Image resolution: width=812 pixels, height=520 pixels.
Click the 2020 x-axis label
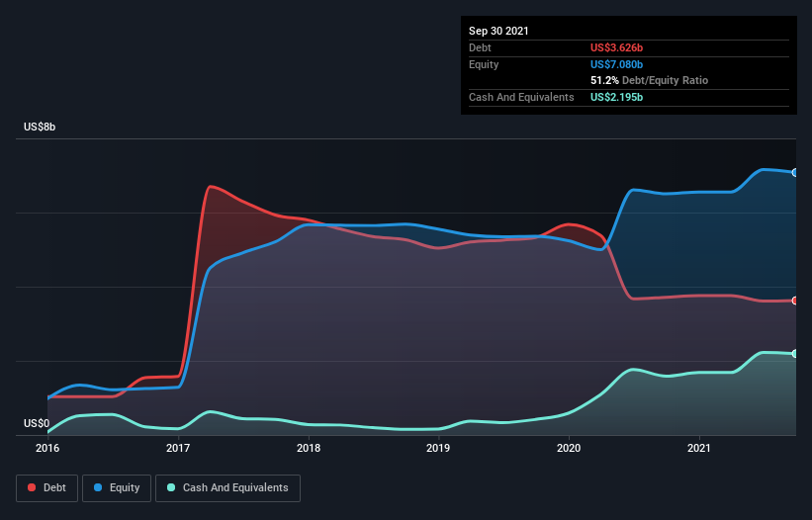tap(569, 448)
